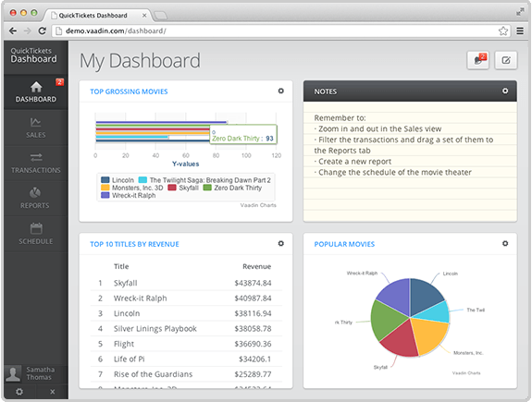Screen dimensions: 532x402
Task: Toggle Wreck-it Ralph series in legend
Action: click(x=129, y=196)
